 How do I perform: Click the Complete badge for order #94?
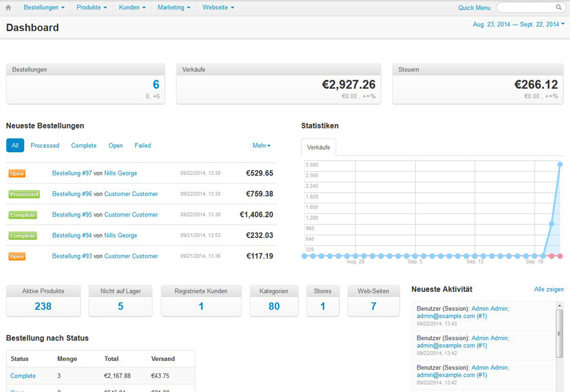(x=23, y=236)
